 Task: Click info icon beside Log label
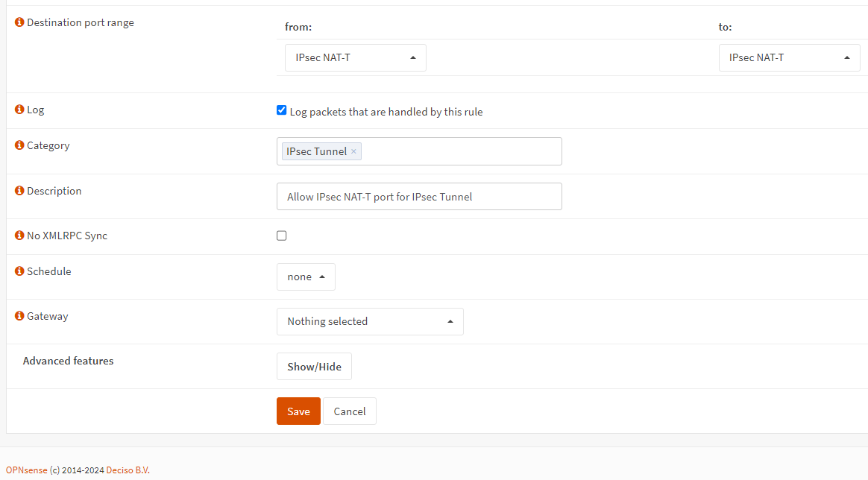point(19,110)
